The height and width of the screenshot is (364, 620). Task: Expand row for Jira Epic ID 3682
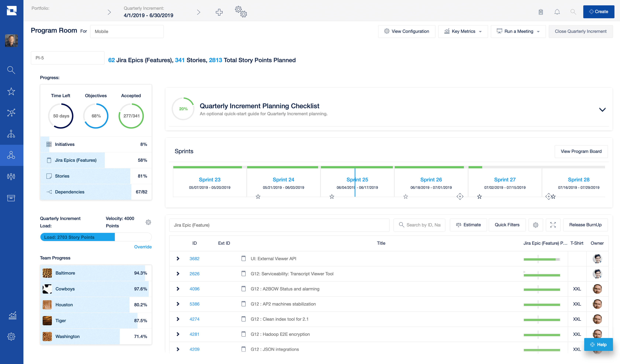(x=178, y=259)
